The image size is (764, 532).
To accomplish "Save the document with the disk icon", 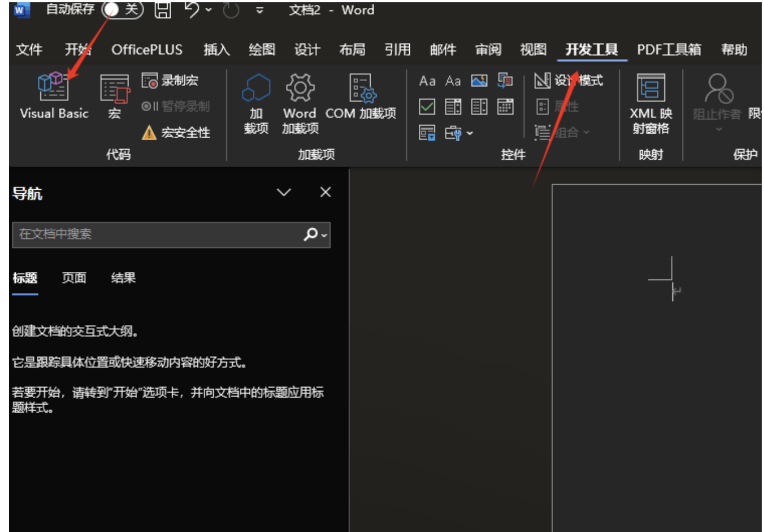I will (x=163, y=10).
